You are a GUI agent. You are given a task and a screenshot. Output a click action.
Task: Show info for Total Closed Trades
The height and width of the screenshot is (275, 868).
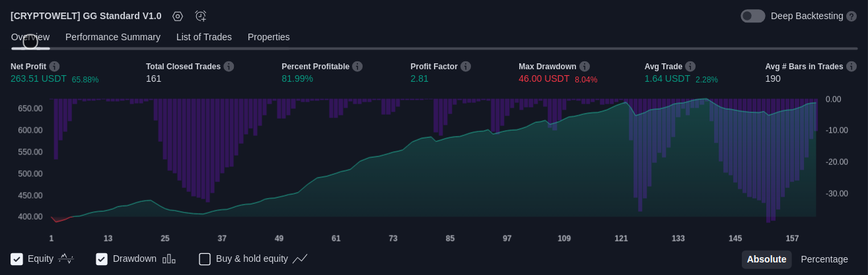coord(229,67)
